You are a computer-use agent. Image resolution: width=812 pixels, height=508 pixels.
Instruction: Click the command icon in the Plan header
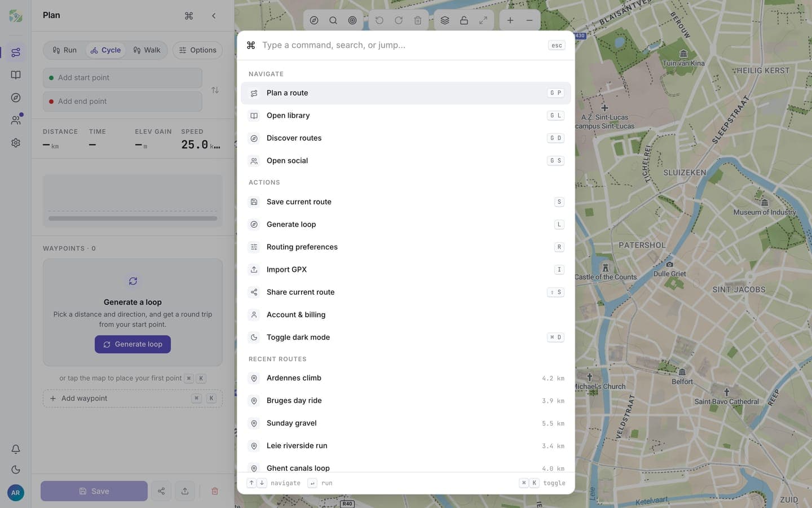pos(189,16)
